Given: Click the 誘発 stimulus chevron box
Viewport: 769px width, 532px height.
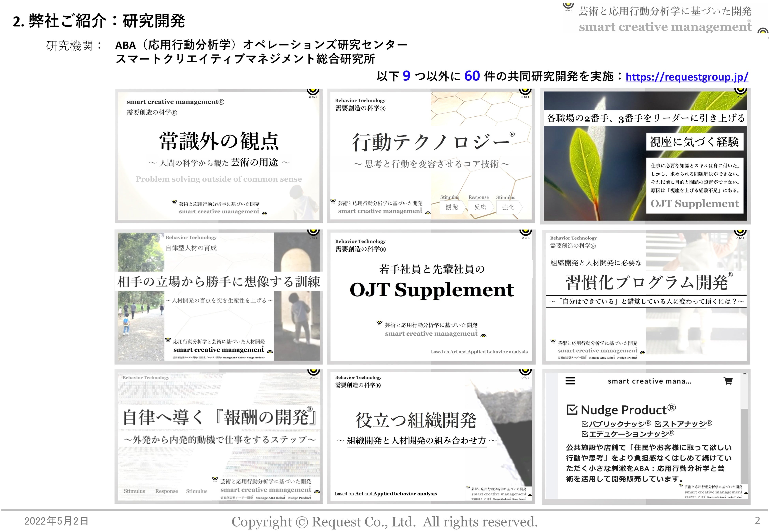Looking at the screenshot, I should [452, 207].
